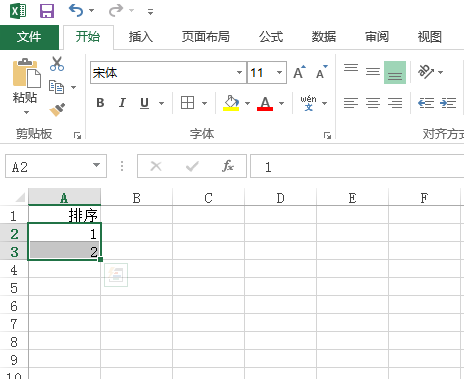Open the 字体 dialog launcher
Viewport: 464px width, 379px height.
tap(327, 135)
